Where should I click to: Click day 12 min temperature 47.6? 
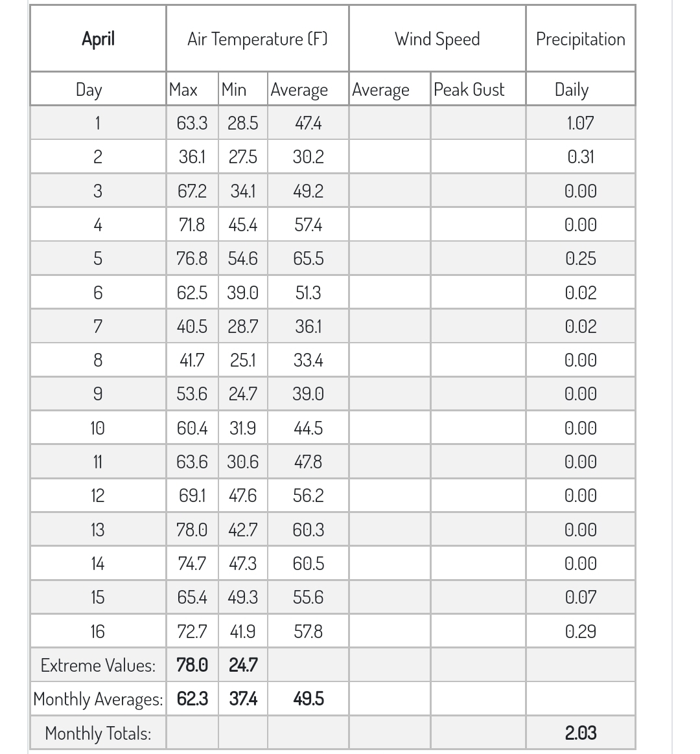(242, 496)
